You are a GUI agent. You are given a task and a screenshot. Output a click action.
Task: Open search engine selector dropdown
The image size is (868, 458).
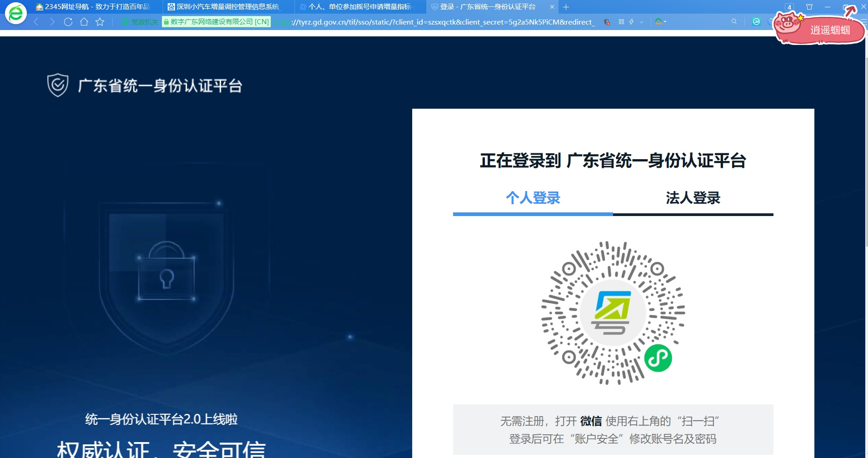[661, 22]
